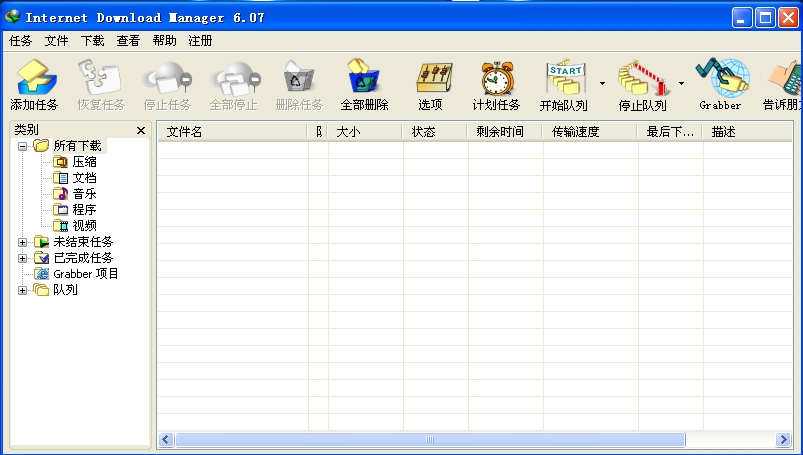The width and height of the screenshot is (803, 455).
Task: Expand the 已完成任务 tree node
Action: pos(22,258)
